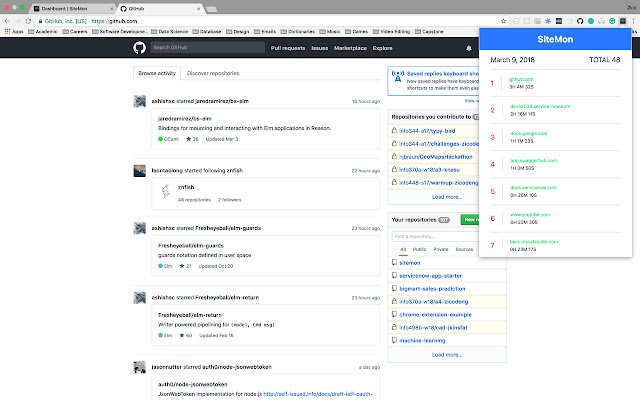This screenshot has width=640, height=400.
Task: Filter repositories by Public
Action: [419, 249]
